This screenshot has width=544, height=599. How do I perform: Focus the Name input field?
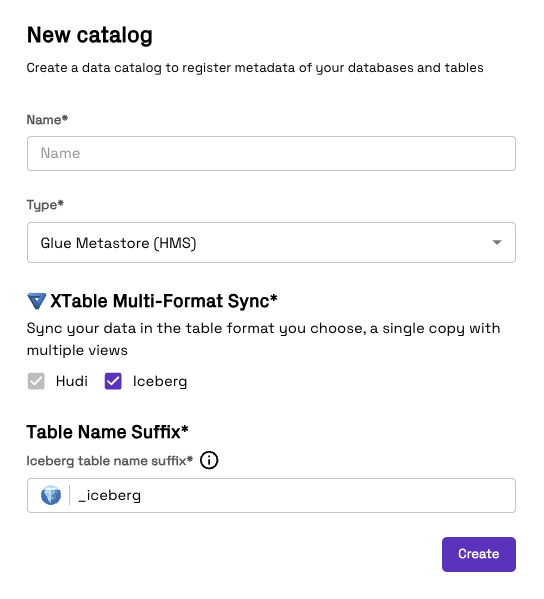coord(271,154)
